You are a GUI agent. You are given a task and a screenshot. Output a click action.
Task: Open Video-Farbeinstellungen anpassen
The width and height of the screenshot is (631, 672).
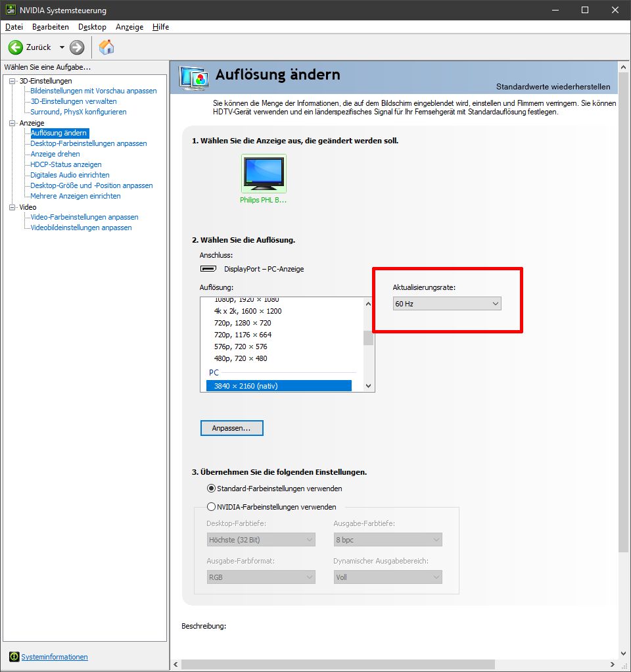click(84, 217)
